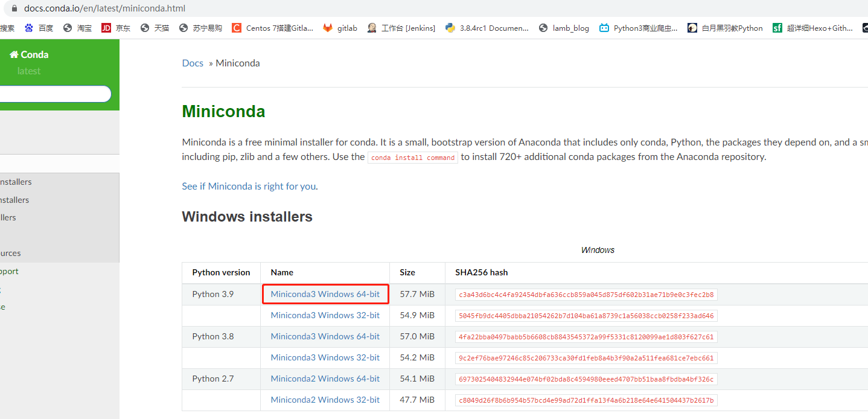Screen dimensions: 868x419
Task: Open the 超详细Hexo+Gith... bookmark
Action: [x=812, y=28]
